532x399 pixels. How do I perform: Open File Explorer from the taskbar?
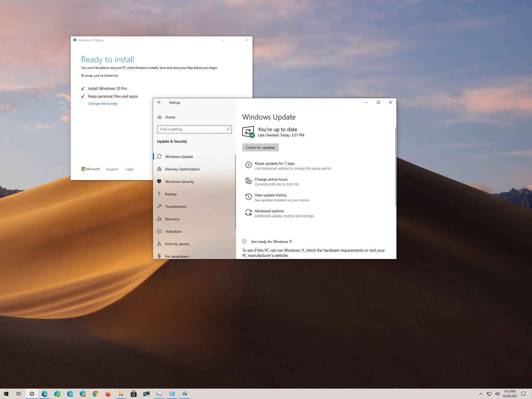point(121,394)
